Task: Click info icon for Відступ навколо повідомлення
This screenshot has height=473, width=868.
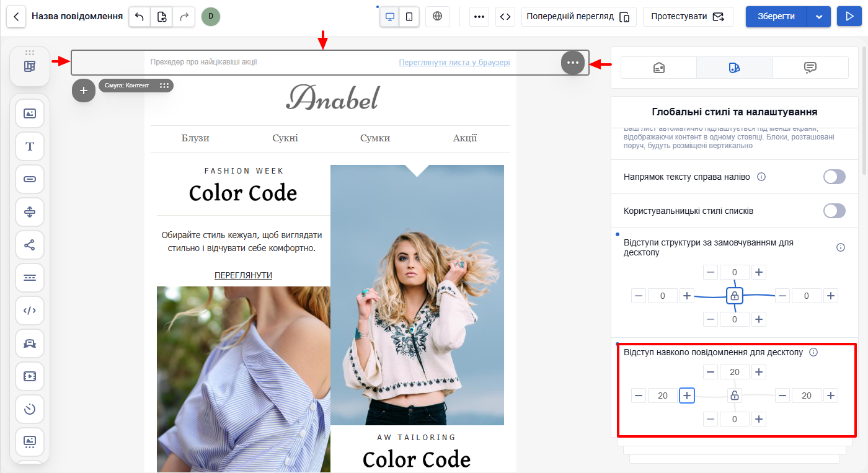Action: pos(814,352)
